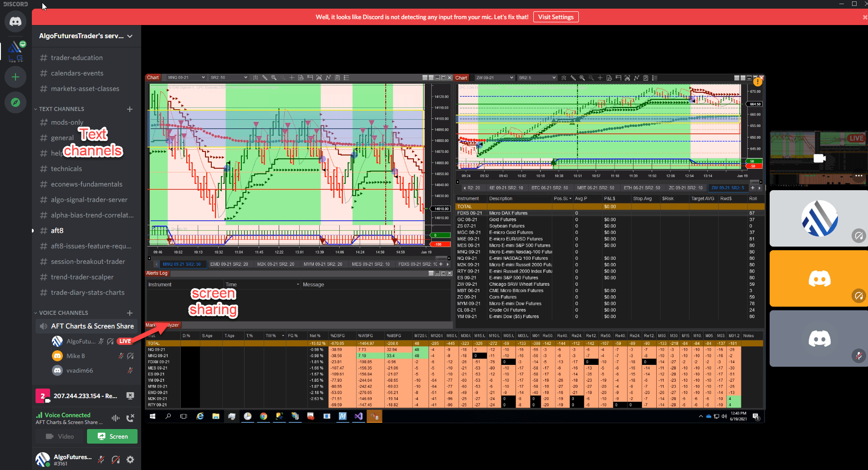868x470 pixels.
Task: Open noise suppression waveform icon
Action: (x=116, y=418)
